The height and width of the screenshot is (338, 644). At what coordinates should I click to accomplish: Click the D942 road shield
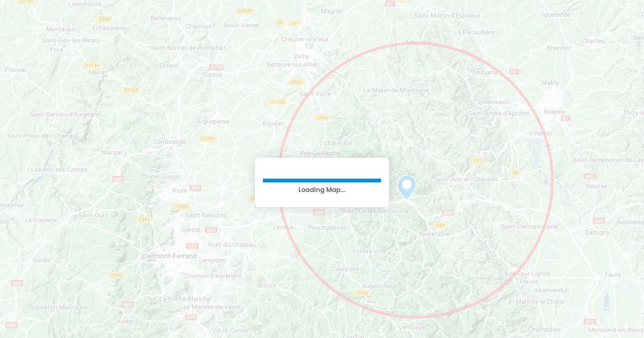point(116,275)
